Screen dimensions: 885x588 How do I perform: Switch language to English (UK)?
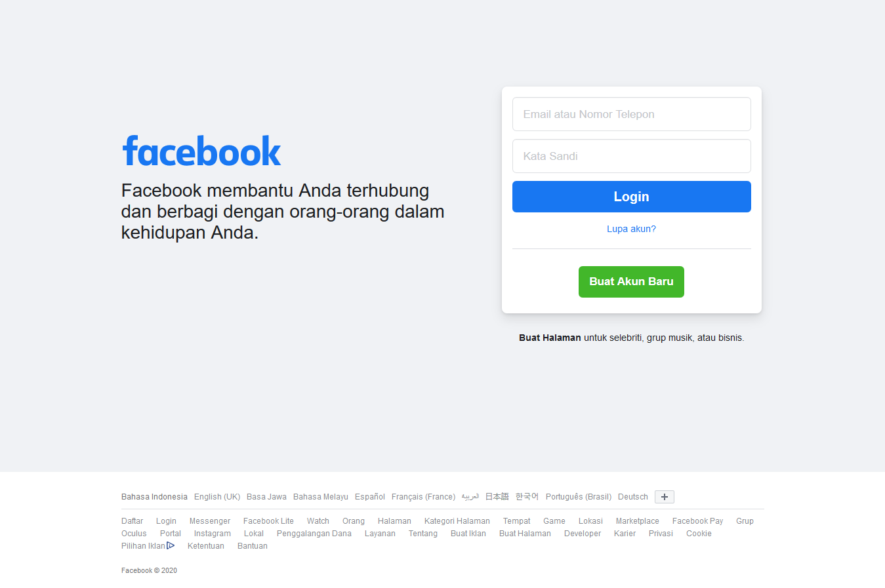[x=217, y=497]
